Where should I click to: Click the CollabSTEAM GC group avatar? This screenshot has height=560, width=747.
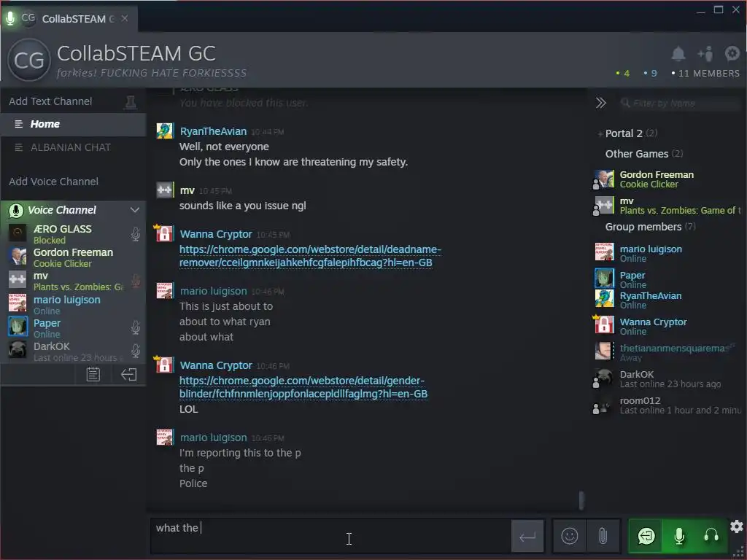29,60
